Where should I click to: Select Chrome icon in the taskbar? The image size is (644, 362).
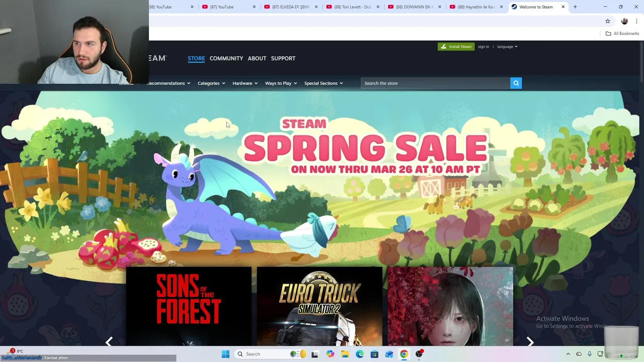tap(404, 354)
